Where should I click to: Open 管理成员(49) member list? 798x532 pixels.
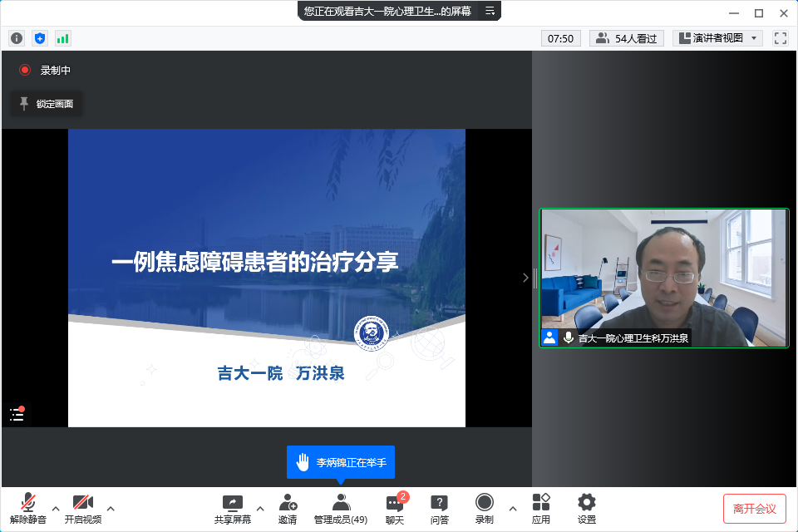coord(340,509)
